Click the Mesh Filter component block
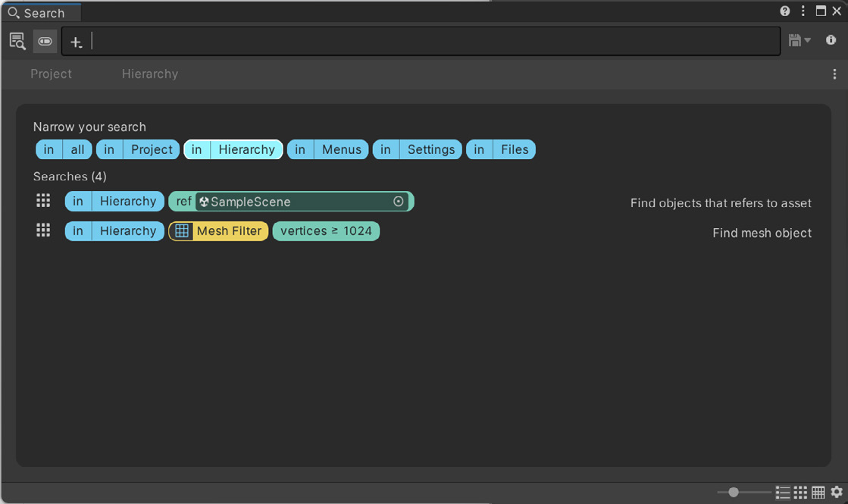This screenshot has width=848, height=504. [218, 231]
